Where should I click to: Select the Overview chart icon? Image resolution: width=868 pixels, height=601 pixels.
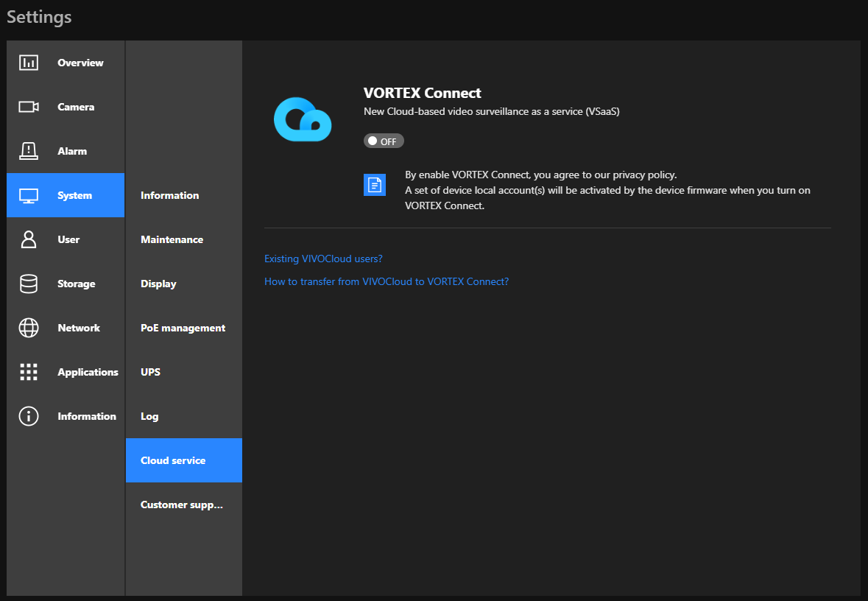[28, 63]
